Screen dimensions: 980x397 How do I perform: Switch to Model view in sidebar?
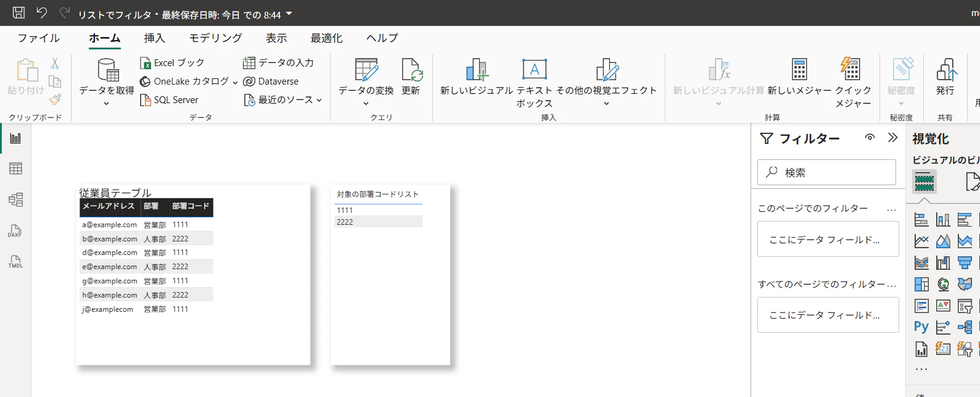pos(15,199)
